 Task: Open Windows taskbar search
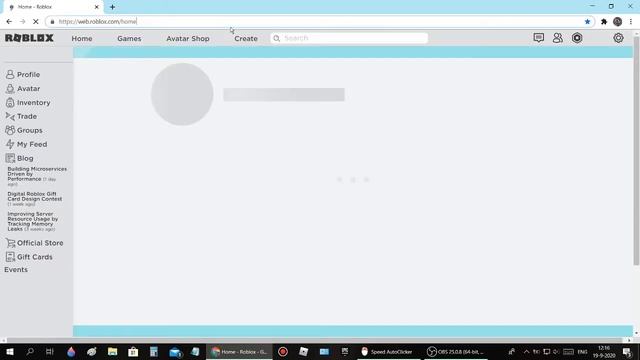pos(30,351)
